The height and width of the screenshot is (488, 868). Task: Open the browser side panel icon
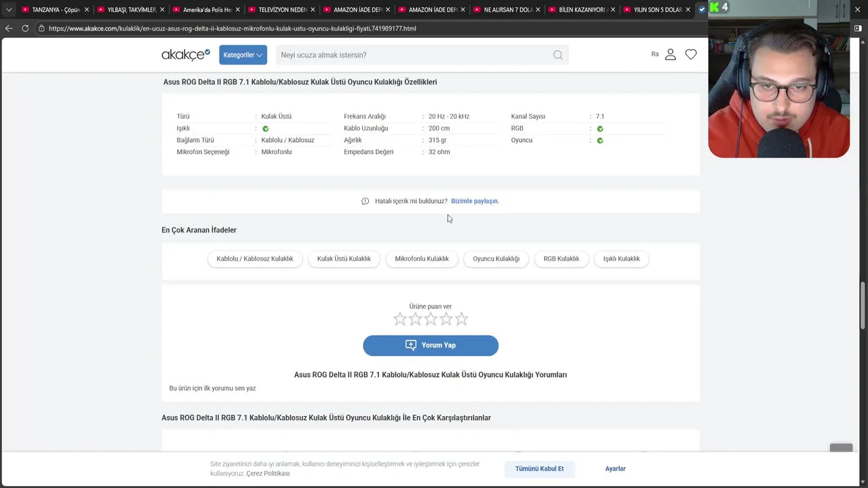pos(857,28)
